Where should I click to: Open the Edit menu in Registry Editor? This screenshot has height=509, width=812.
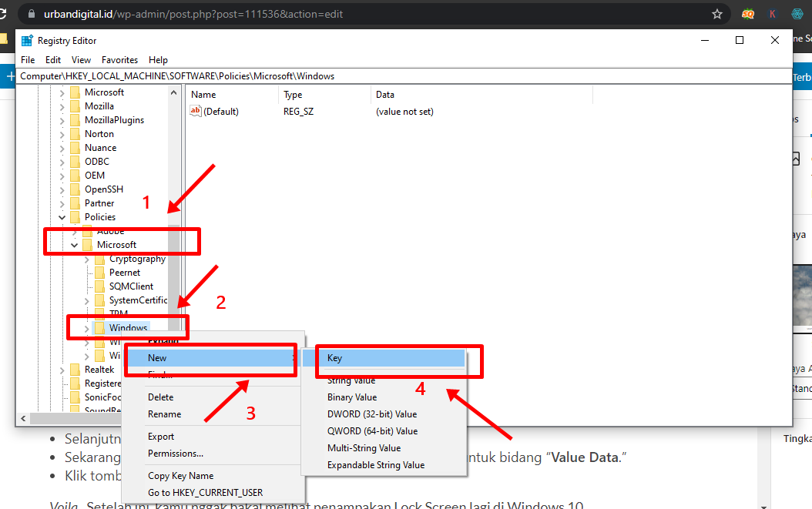(x=53, y=60)
